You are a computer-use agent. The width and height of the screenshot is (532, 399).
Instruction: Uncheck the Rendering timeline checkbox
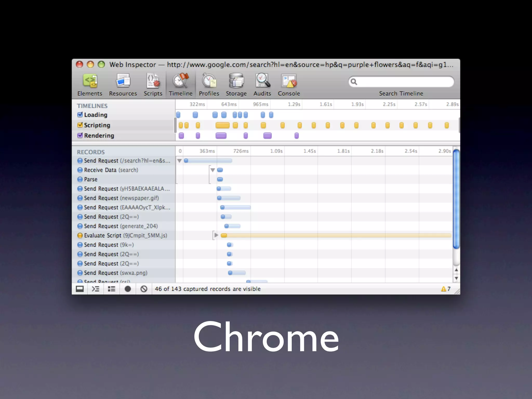coord(80,135)
